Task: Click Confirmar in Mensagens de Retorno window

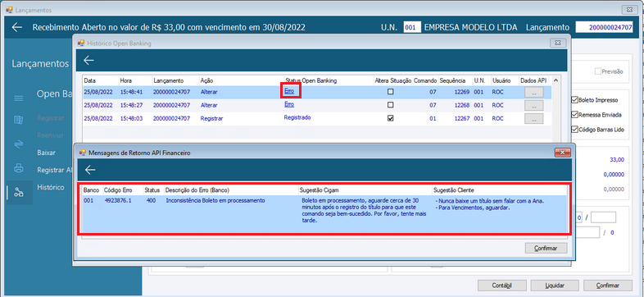Action: pyautogui.click(x=546, y=248)
